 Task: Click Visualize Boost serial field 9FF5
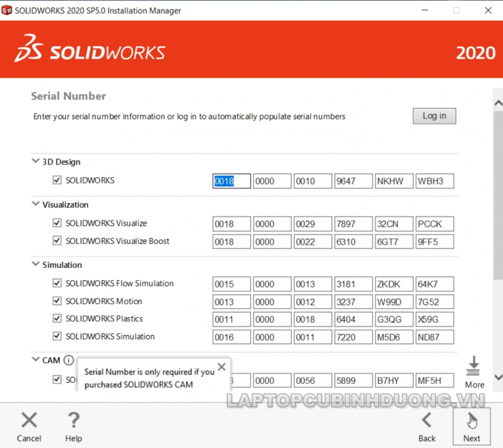(x=435, y=241)
